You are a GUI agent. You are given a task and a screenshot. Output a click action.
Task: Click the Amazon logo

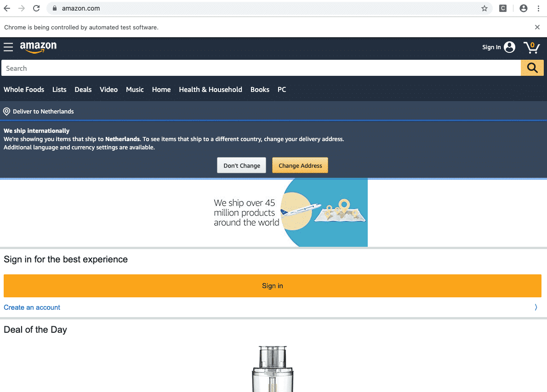point(38,47)
